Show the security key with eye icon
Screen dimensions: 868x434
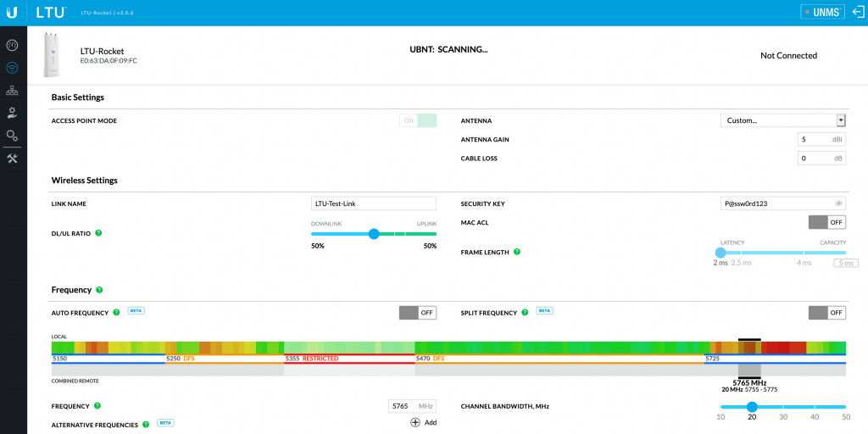coord(838,203)
